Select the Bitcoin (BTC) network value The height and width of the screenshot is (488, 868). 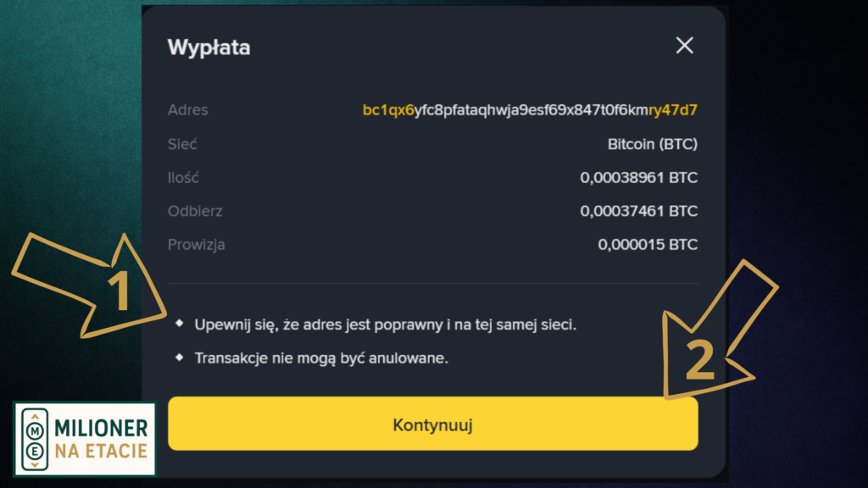652,144
